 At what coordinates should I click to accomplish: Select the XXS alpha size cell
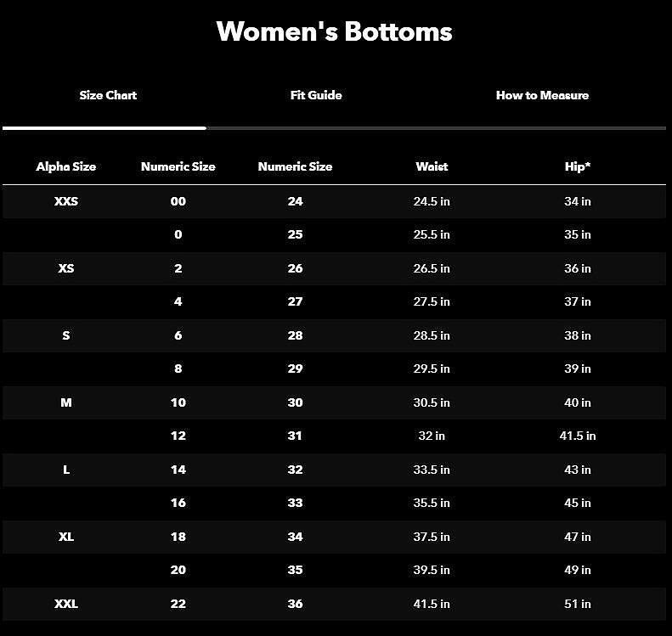[66, 201]
